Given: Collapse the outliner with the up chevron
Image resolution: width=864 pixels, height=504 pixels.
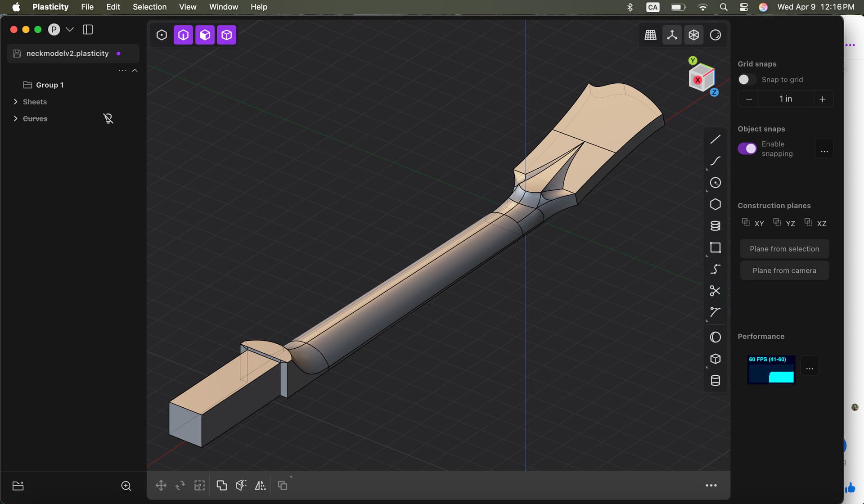Looking at the screenshot, I should tap(135, 71).
